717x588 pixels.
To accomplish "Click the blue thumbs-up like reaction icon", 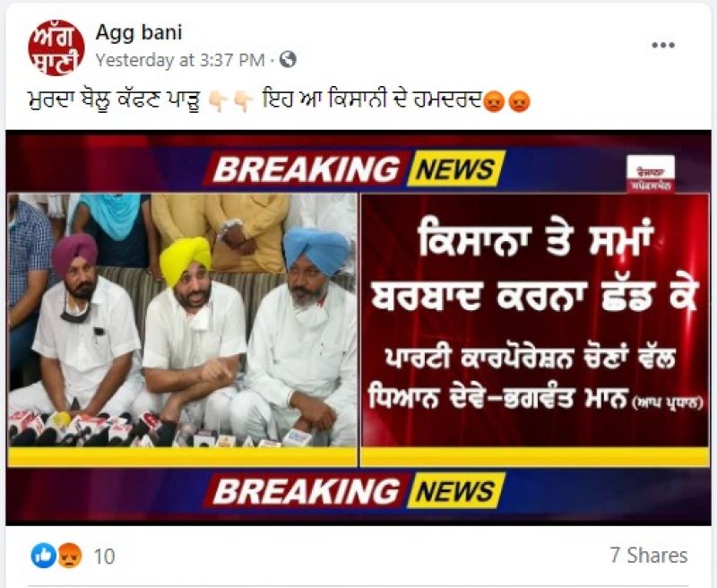I will (43, 556).
